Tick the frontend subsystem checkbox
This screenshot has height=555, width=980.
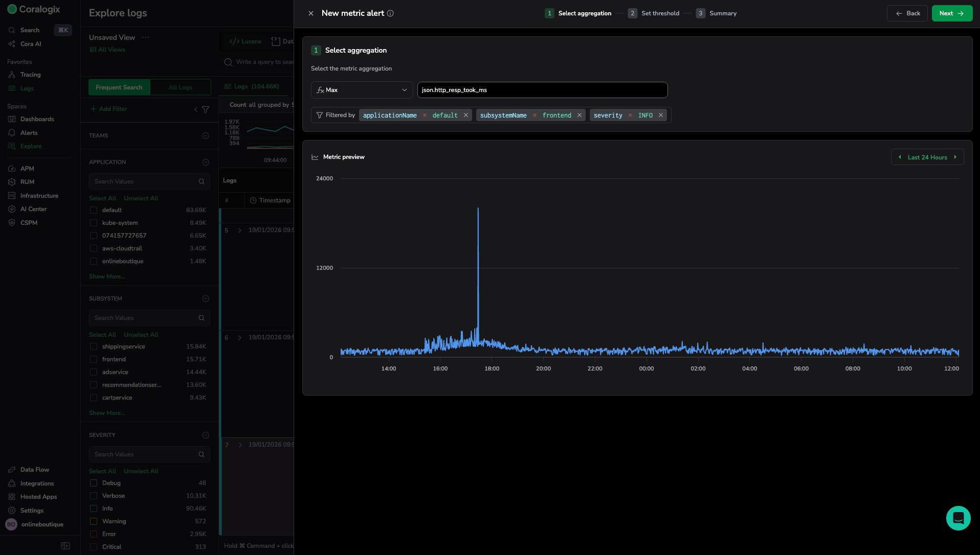94,359
